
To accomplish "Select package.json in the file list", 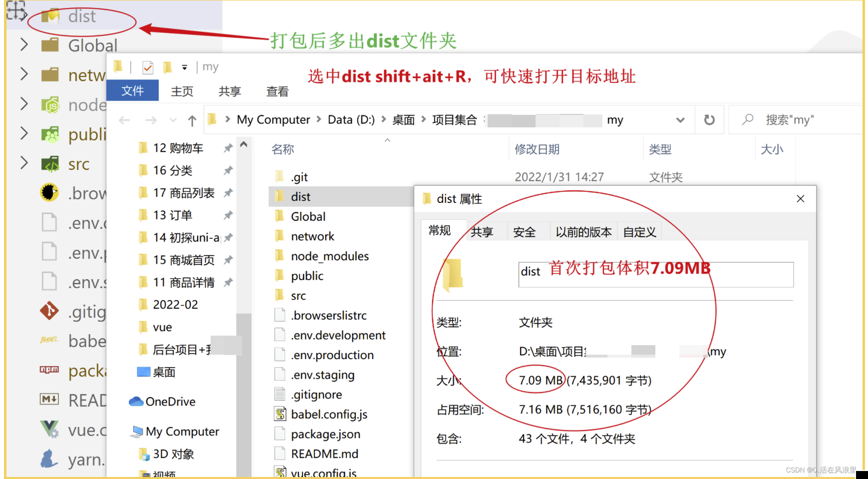I will (x=325, y=435).
